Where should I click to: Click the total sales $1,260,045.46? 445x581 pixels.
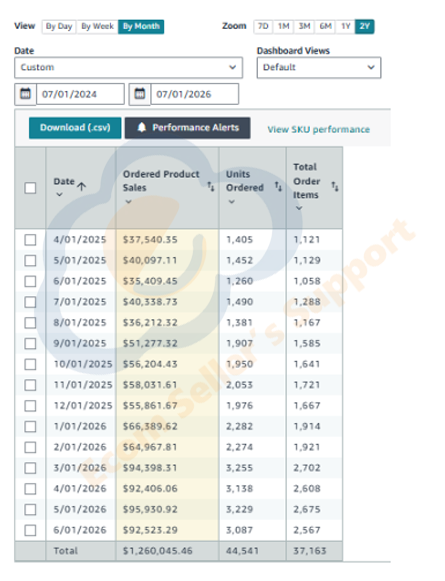(x=157, y=551)
